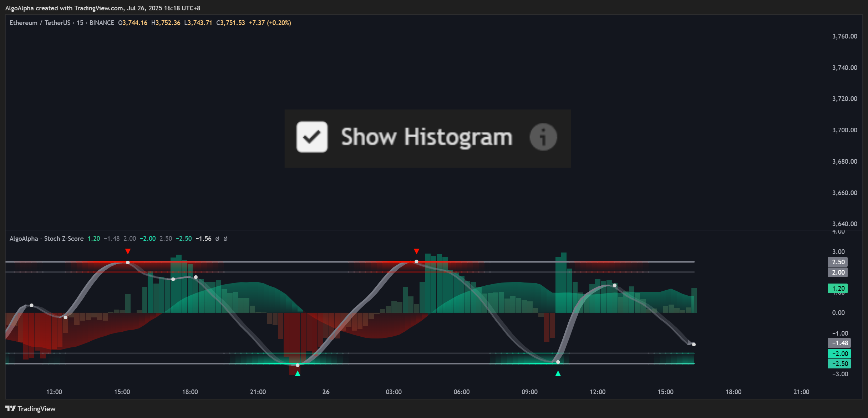Click the gray -1.48 value label on axis
Viewport: 868px width, 418px height.
click(839, 343)
